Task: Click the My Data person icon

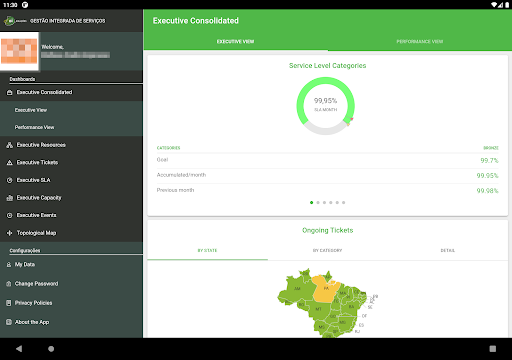Action: pyautogui.click(x=9, y=264)
